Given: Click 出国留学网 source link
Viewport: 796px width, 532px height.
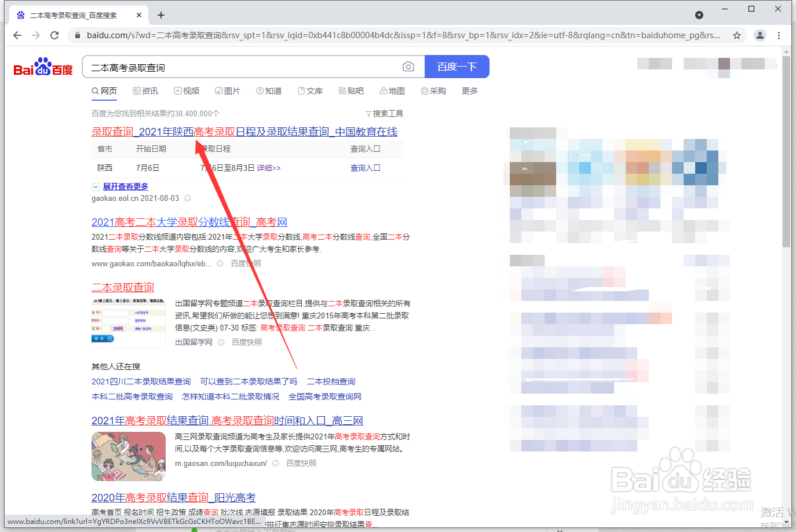Looking at the screenshot, I should click(194, 342).
